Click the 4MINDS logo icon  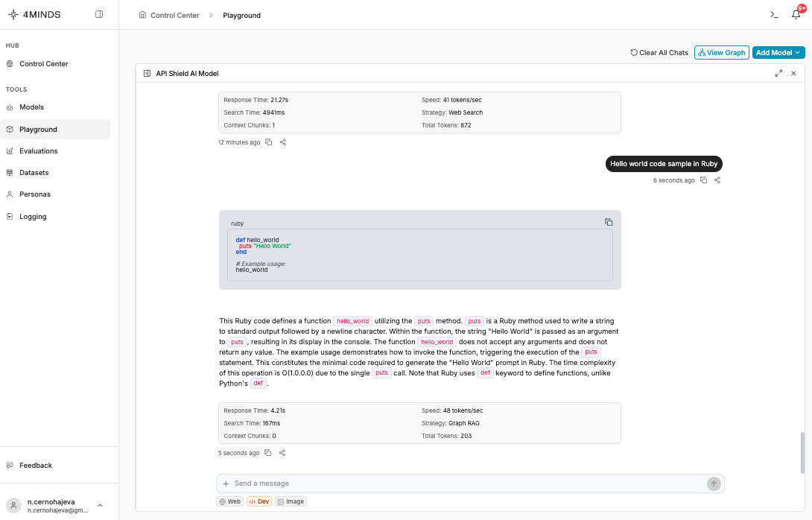pyautogui.click(x=13, y=14)
